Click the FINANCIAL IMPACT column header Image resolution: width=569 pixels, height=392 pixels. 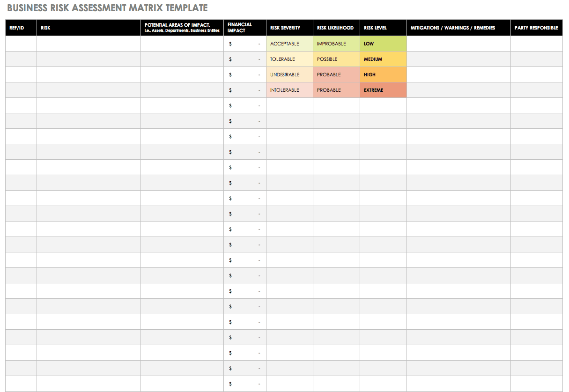[244, 28]
